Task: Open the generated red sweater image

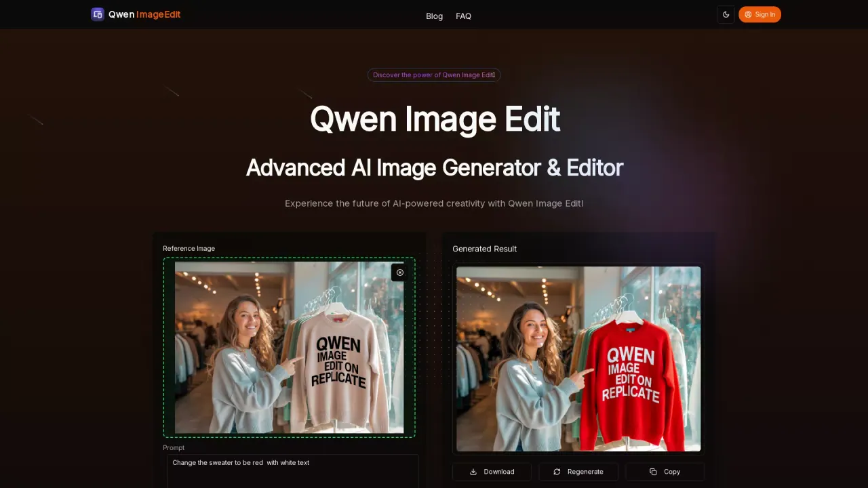Action: point(578,359)
